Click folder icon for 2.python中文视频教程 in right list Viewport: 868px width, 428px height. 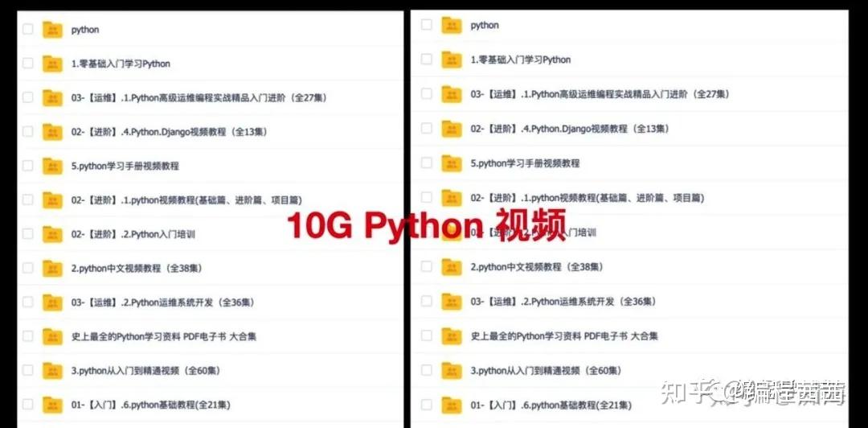click(x=452, y=266)
